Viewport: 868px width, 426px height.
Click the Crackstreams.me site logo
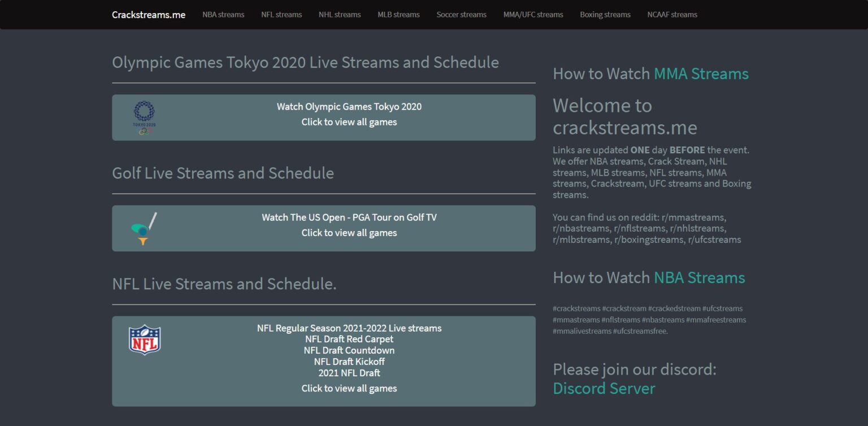(x=149, y=15)
